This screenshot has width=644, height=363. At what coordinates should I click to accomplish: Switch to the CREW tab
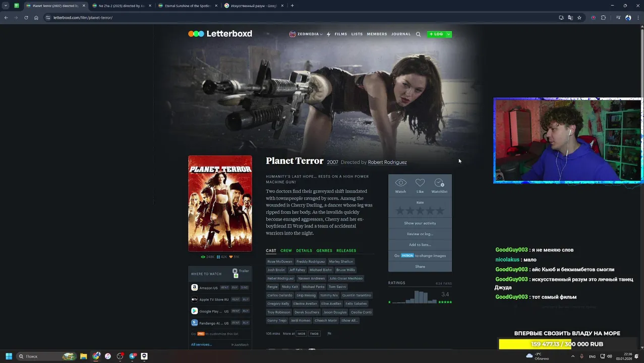pyautogui.click(x=286, y=251)
